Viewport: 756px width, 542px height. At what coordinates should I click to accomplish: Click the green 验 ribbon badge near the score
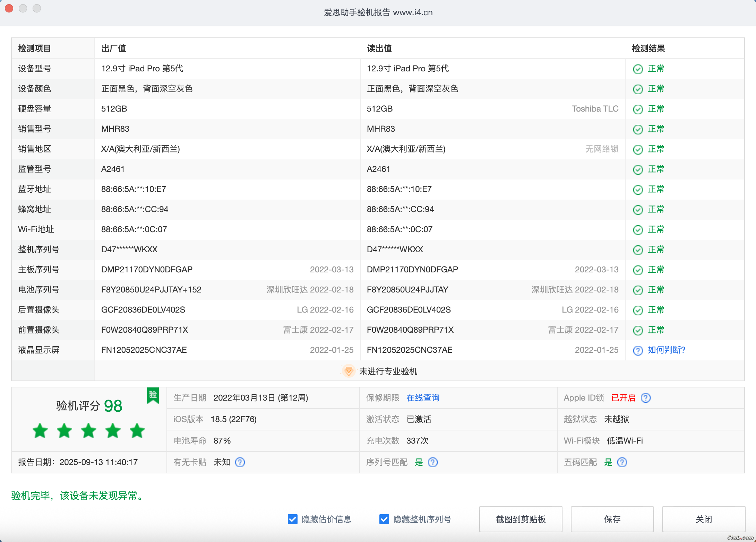(153, 396)
